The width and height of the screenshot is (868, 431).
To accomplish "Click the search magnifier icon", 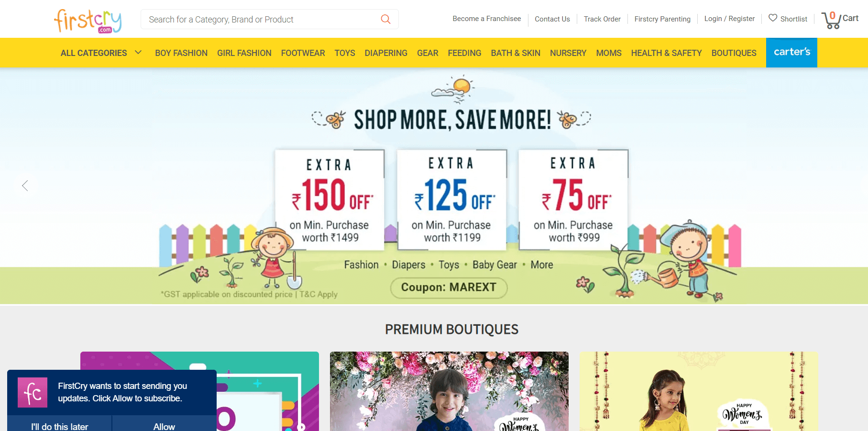I will pyautogui.click(x=385, y=19).
